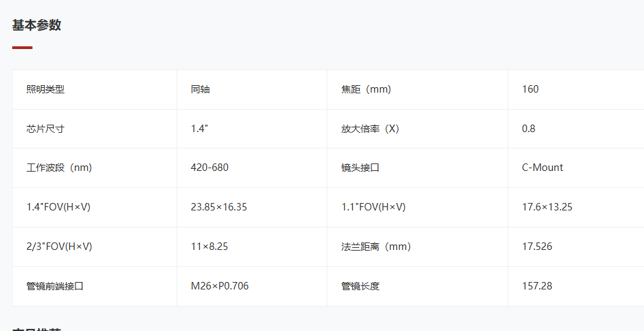The width and height of the screenshot is (644, 331).
Task: Select the tube length value 157.28
Action: click(537, 286)
